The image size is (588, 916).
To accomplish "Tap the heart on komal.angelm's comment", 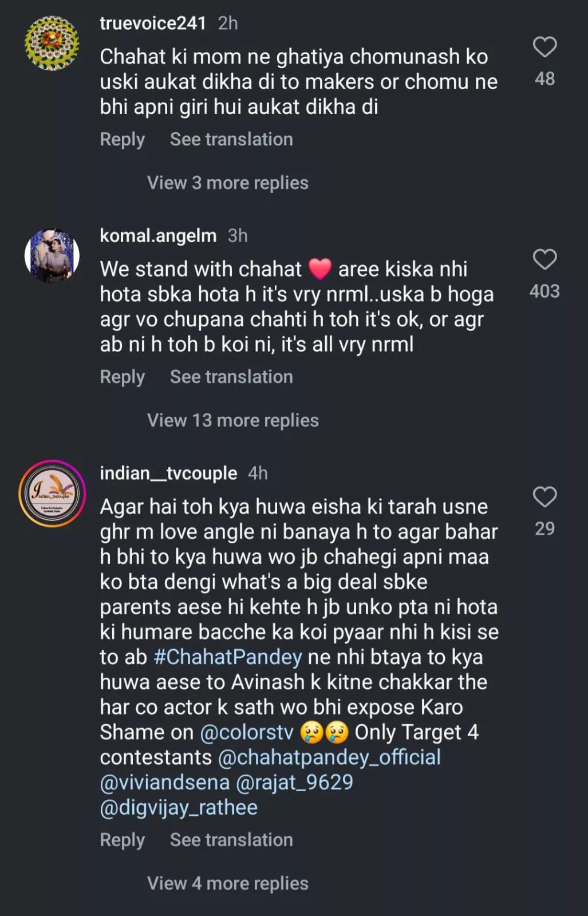I will click(544, 259).
